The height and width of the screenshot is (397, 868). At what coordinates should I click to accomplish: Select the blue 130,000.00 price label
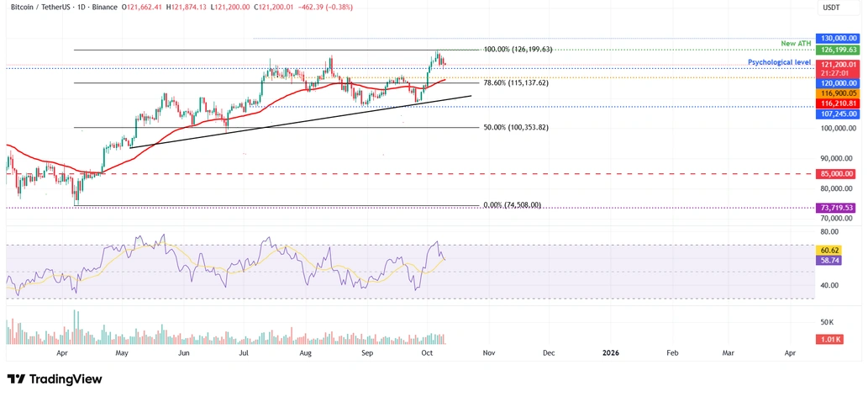[x=839, y=39]
